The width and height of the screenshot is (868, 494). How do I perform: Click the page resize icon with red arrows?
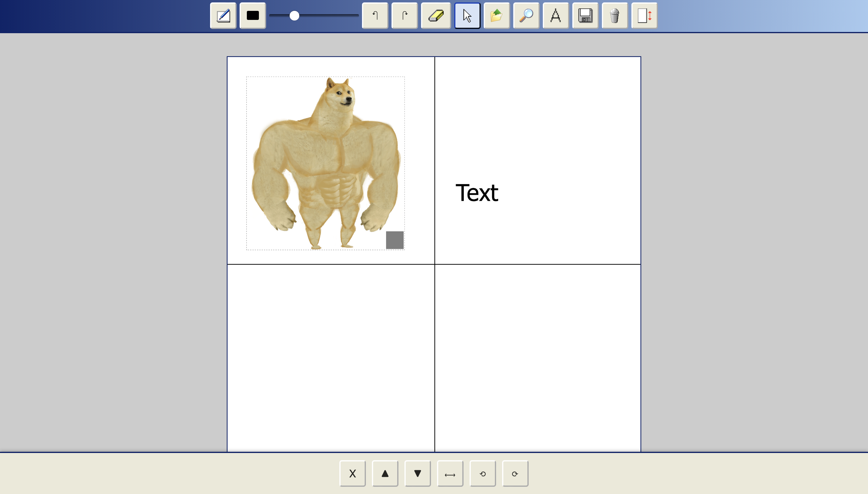point(644,16)
